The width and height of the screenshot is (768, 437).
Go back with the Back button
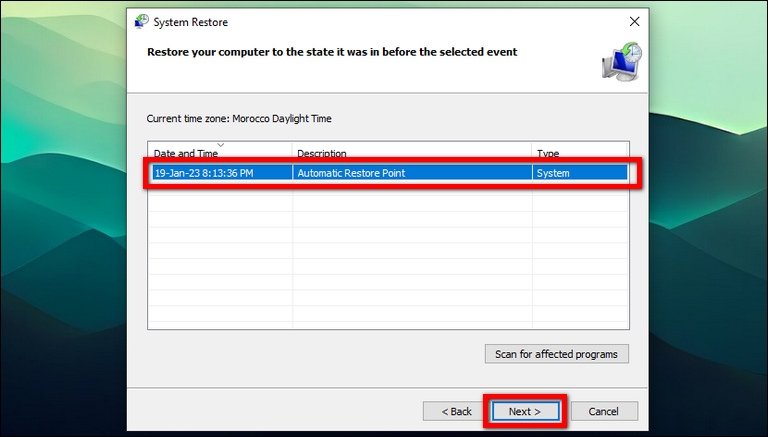[x=456, y=412]
